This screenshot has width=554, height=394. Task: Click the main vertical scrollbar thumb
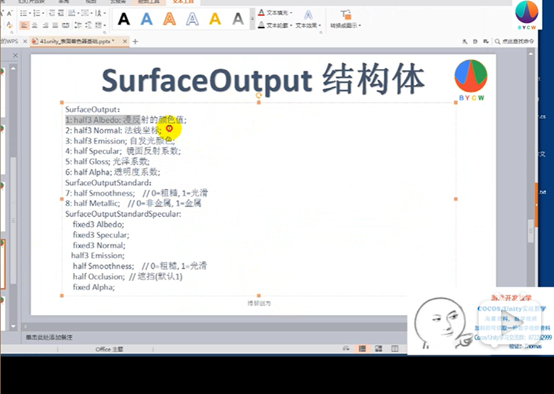click(x=531, y=231)
